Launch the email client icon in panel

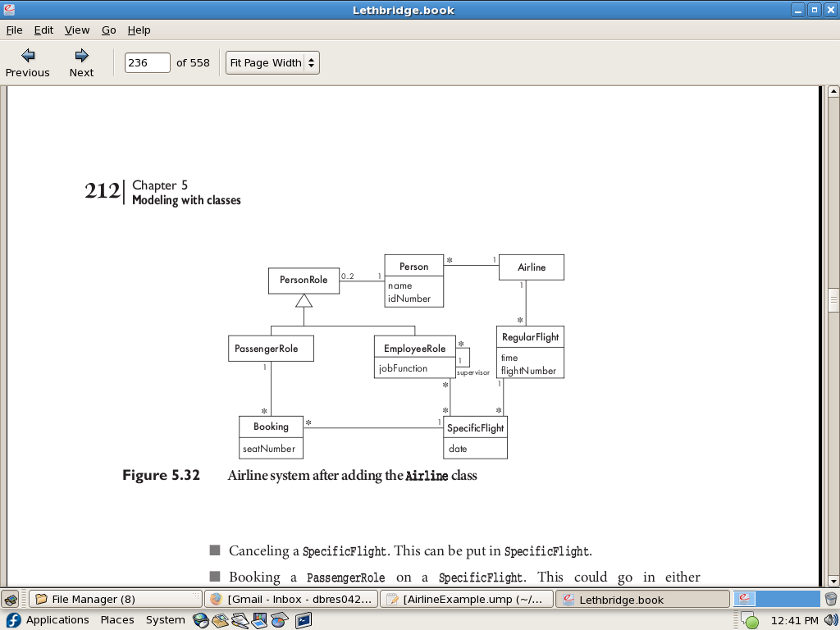[x=220, y=620]
